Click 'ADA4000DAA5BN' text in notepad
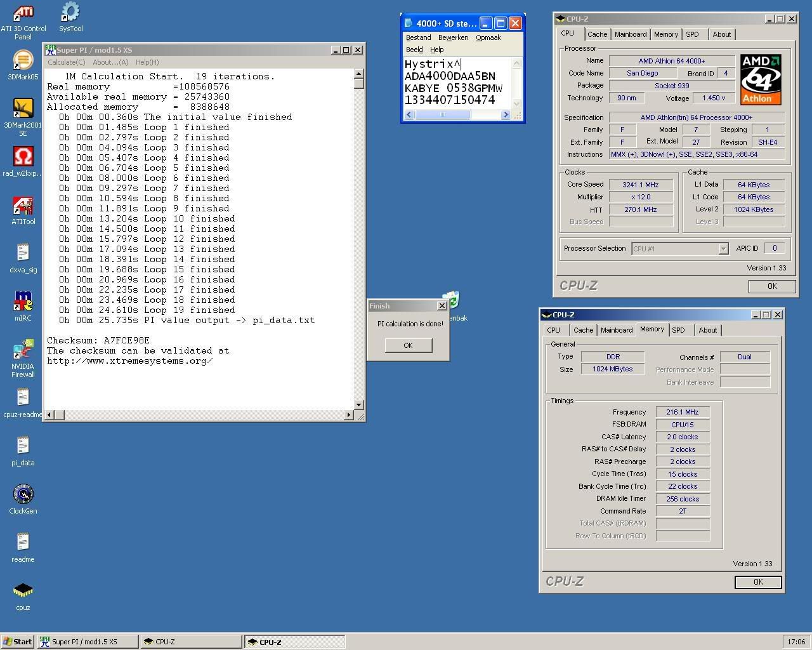 450,76
